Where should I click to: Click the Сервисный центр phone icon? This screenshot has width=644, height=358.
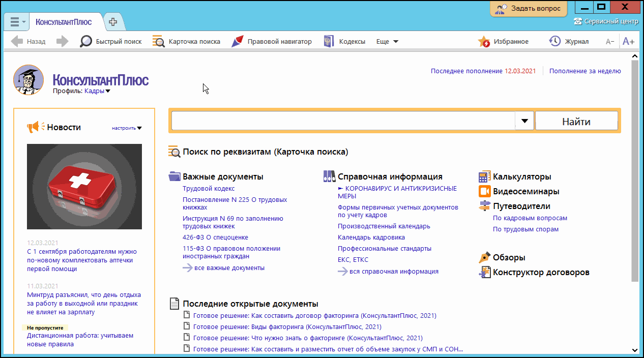tap(578, 21)
